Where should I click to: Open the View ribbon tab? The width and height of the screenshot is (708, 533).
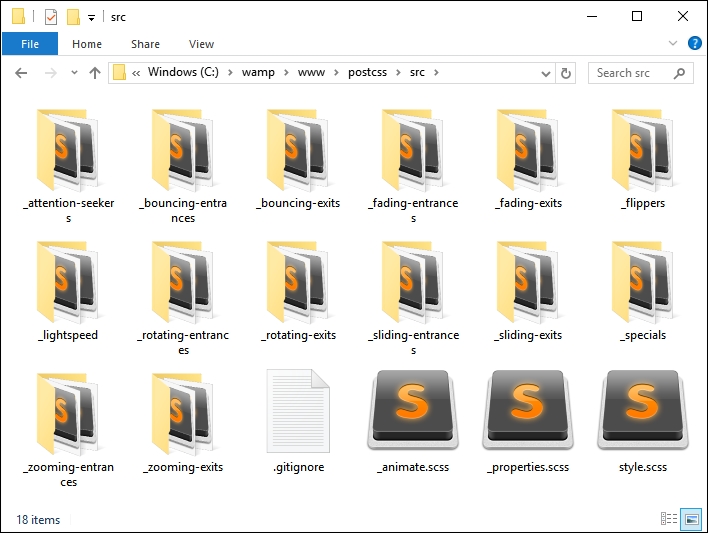[201, 44]
